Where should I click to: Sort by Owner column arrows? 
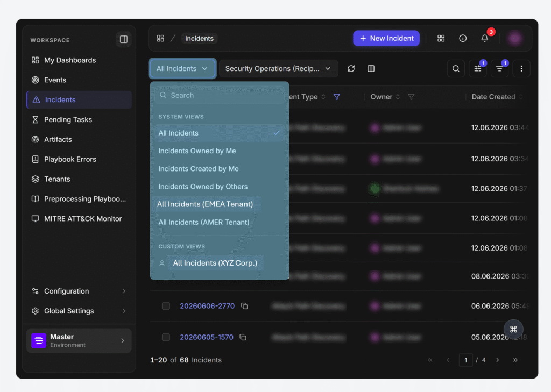[x=398, y=97]
